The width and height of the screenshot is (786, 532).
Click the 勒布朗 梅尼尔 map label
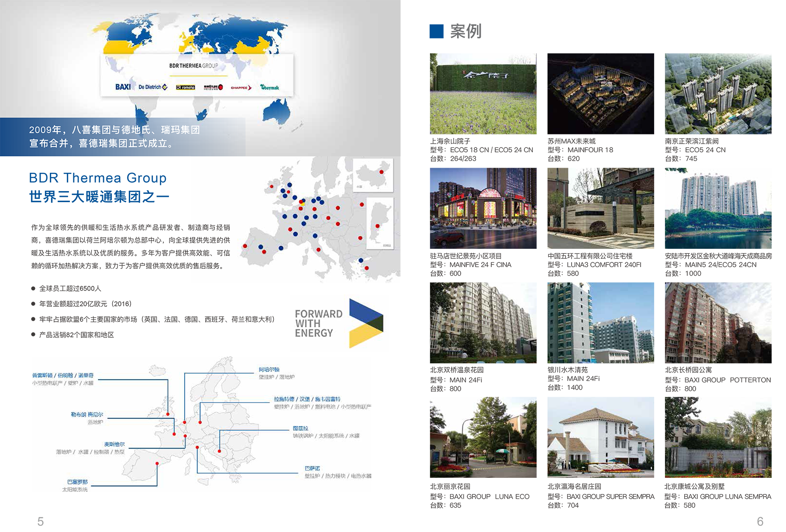87,415
